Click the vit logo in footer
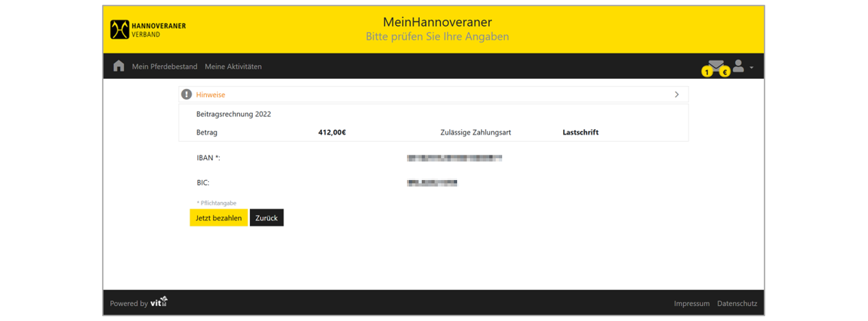The image size is (868, 321). tap(159, 302)
